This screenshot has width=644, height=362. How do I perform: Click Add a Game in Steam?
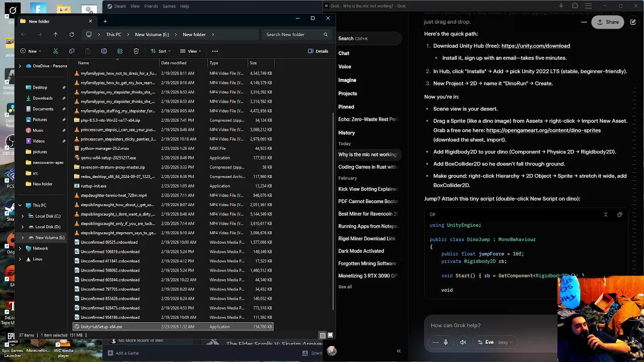[123, 353]
